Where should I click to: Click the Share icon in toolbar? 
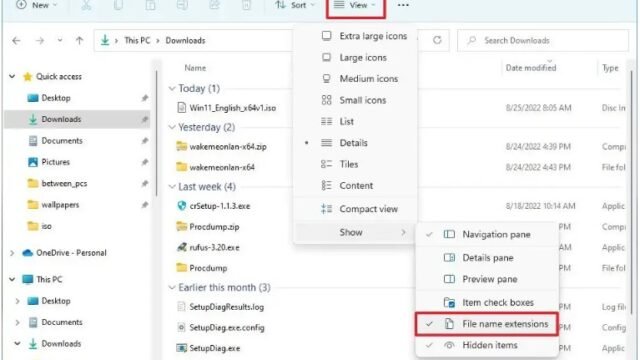214,5
